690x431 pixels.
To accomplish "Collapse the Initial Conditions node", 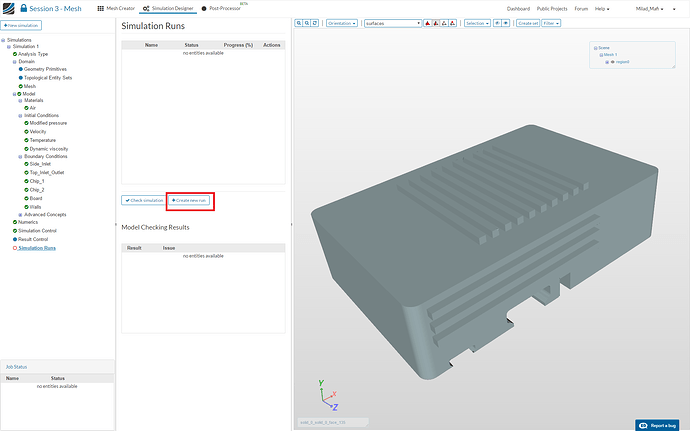I will [x=20, y=116].
